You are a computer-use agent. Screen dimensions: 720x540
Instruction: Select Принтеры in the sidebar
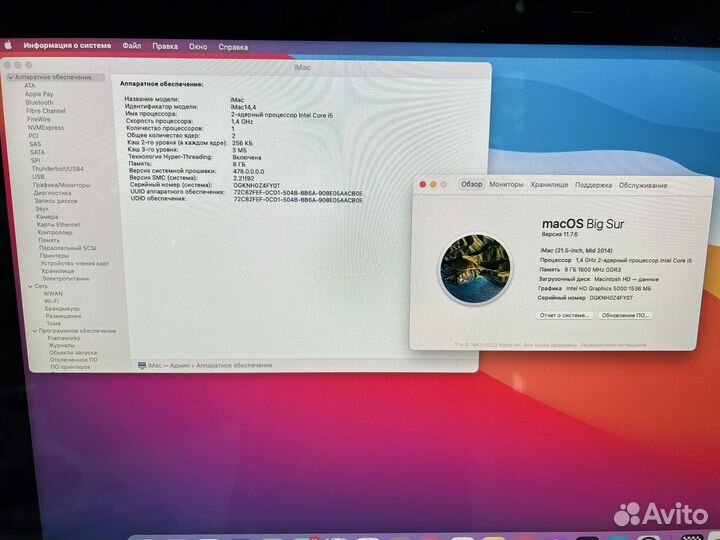[54, 256]
